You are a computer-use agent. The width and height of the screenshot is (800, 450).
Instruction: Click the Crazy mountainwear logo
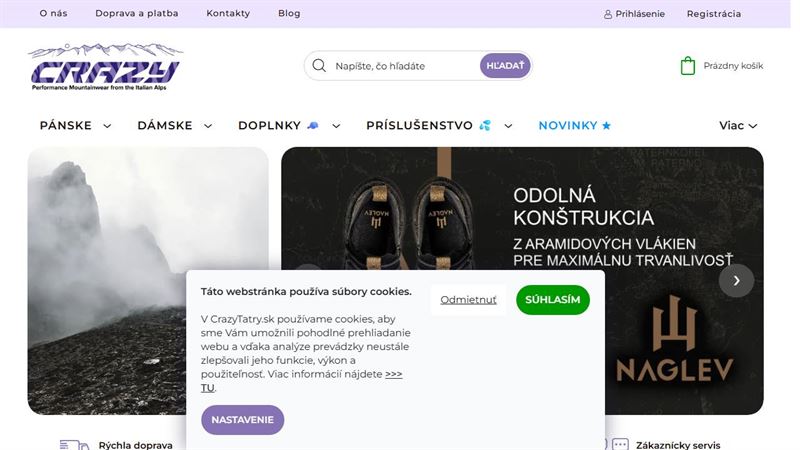105,67
